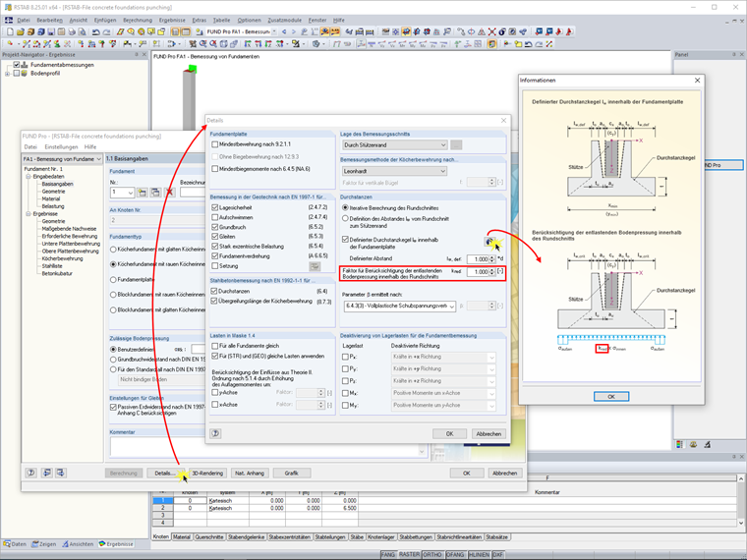Expand the Bodenprofil tree node

pyautogui.click(x=8, y=74)
